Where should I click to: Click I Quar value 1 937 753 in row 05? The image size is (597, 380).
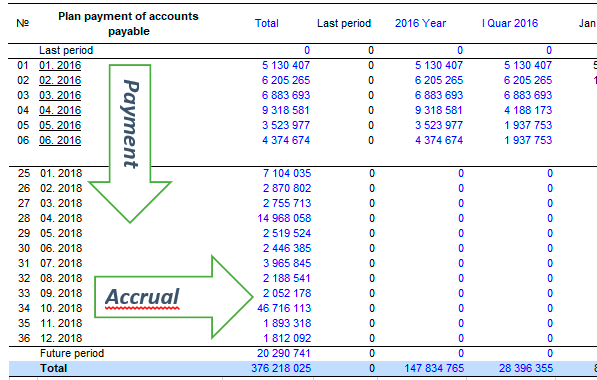point(528,125)
